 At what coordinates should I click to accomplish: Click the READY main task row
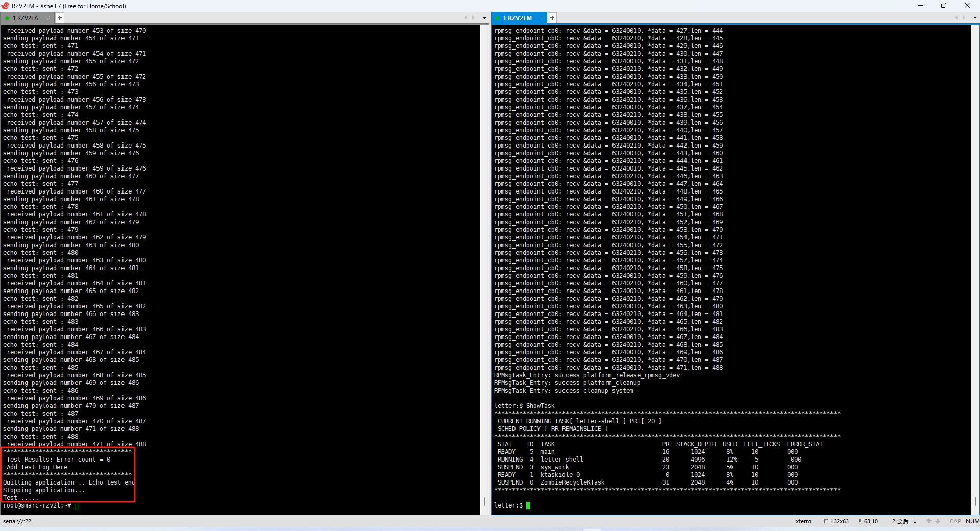pyautogui.click(x=648, y=452)
